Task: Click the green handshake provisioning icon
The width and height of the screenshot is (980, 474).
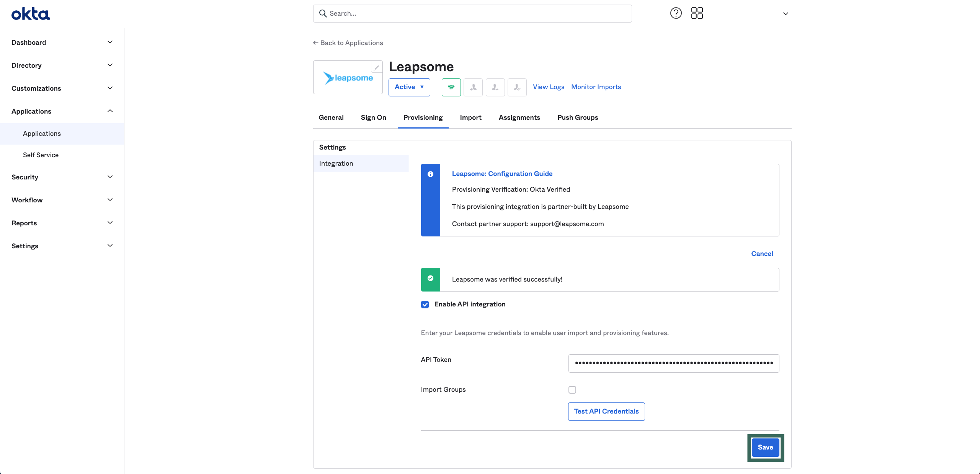Action: tap(451, 87)
